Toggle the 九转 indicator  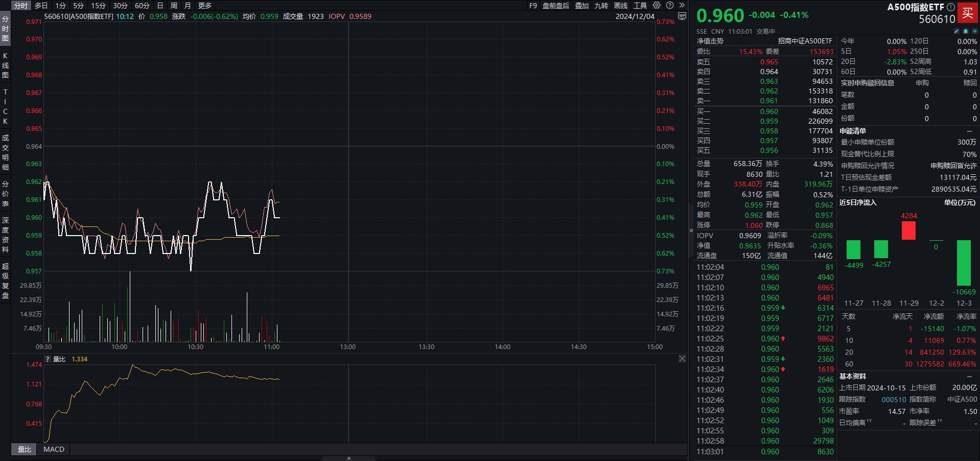[601, 6]
